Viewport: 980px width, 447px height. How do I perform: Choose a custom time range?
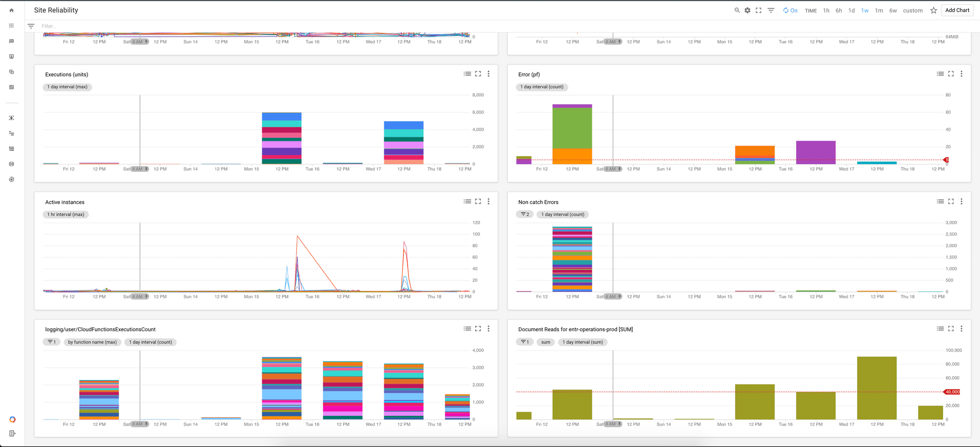[x=913, y=11]
